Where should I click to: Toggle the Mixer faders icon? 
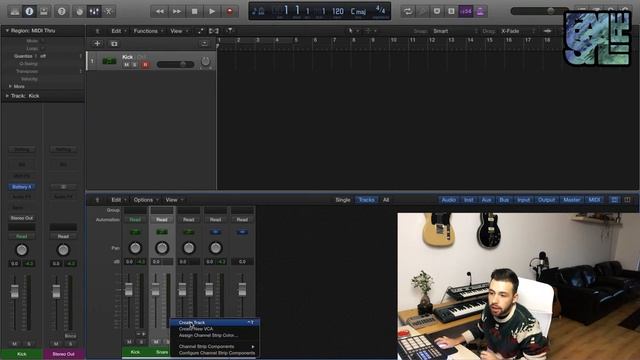pos(94,11)
